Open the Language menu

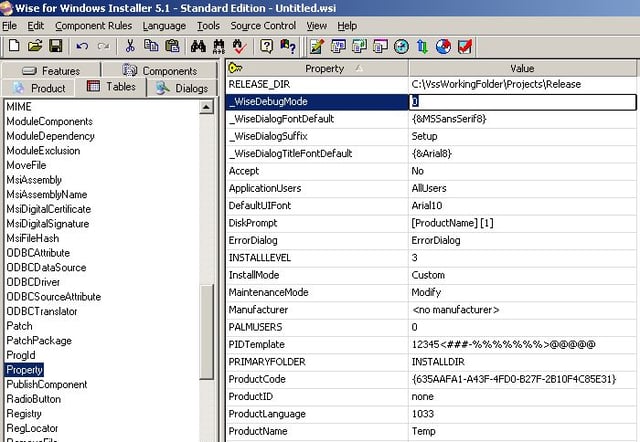point(164,26)
